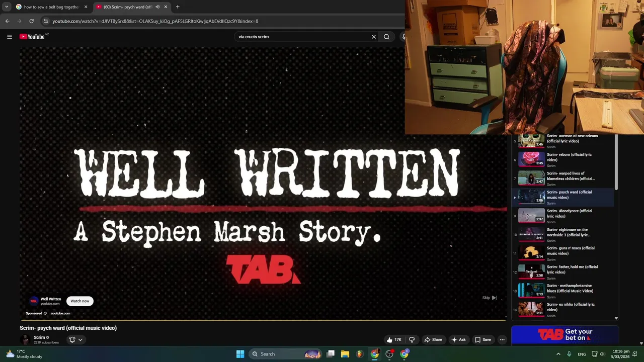The image size is (644, 362).
Task: Play 'guns n' roses' music video
Action: pos(562,253)
